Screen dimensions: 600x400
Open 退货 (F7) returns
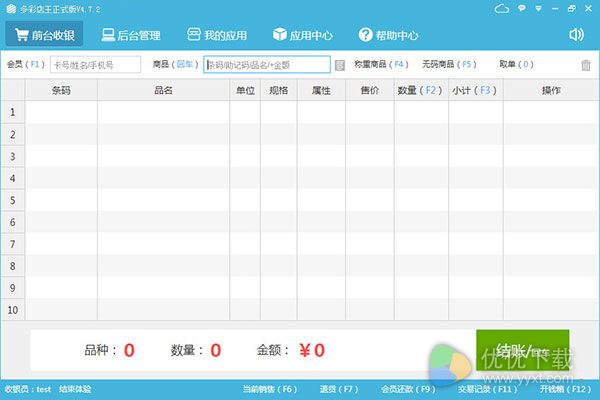point(339,389)
